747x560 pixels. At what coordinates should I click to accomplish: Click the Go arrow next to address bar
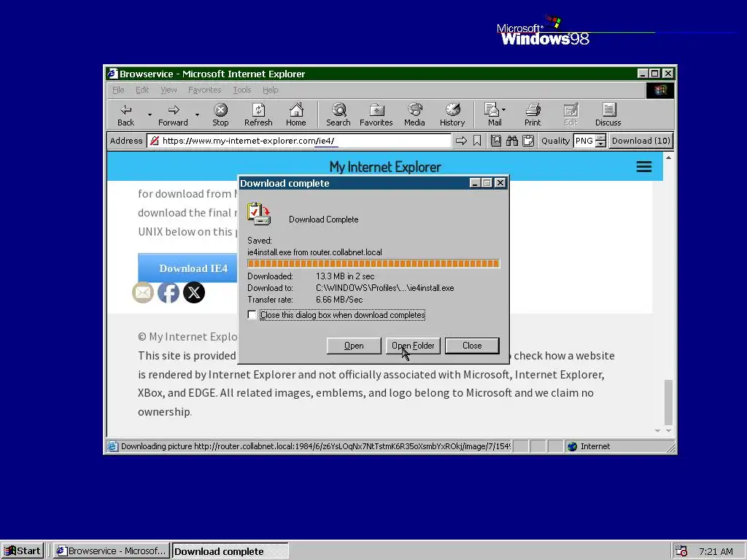coord(461,141)
